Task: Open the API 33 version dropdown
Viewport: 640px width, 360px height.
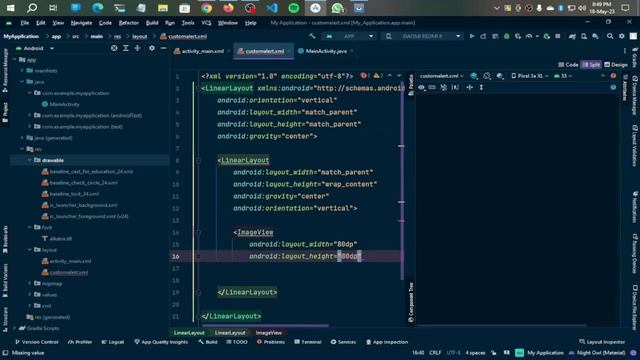Action: click(x=563, y=76)
